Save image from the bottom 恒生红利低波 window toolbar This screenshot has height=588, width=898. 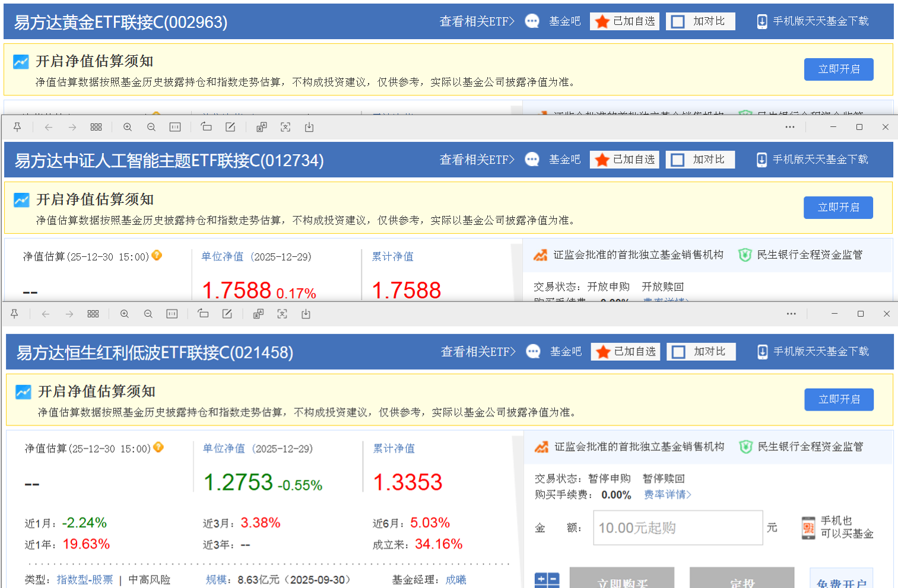click(306, 314)
